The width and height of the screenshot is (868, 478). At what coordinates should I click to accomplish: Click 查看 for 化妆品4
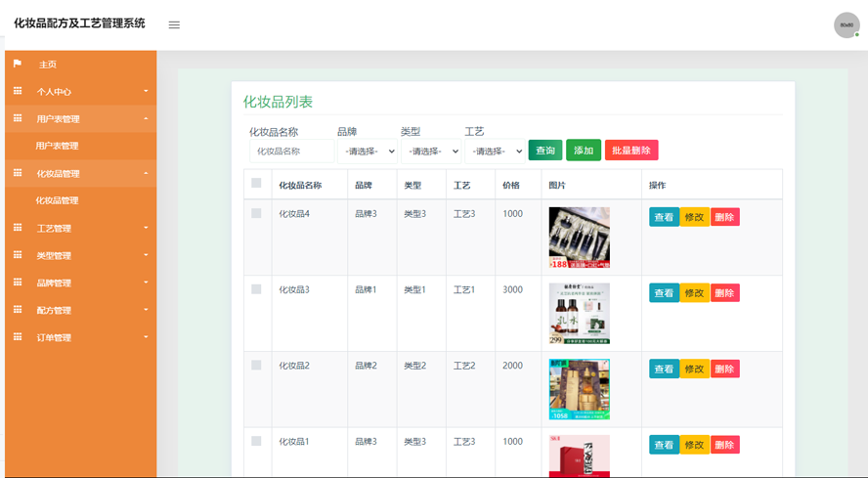(664, 217)
